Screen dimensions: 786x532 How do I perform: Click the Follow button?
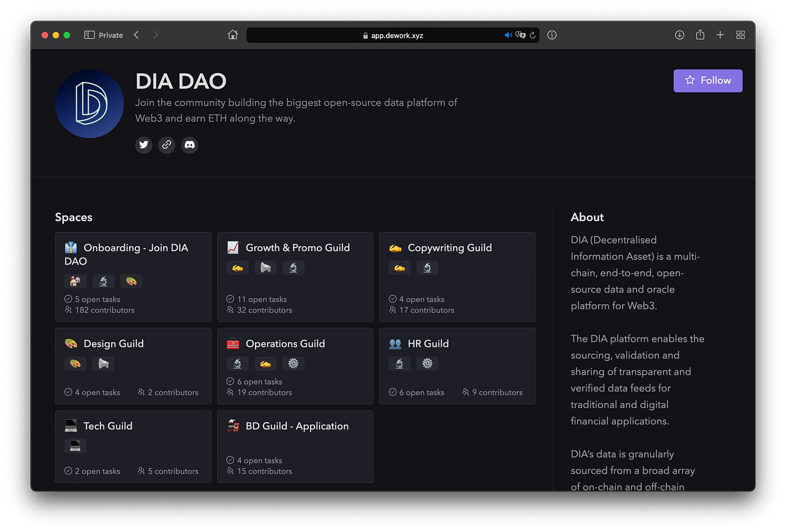click(x=708, y=81)
